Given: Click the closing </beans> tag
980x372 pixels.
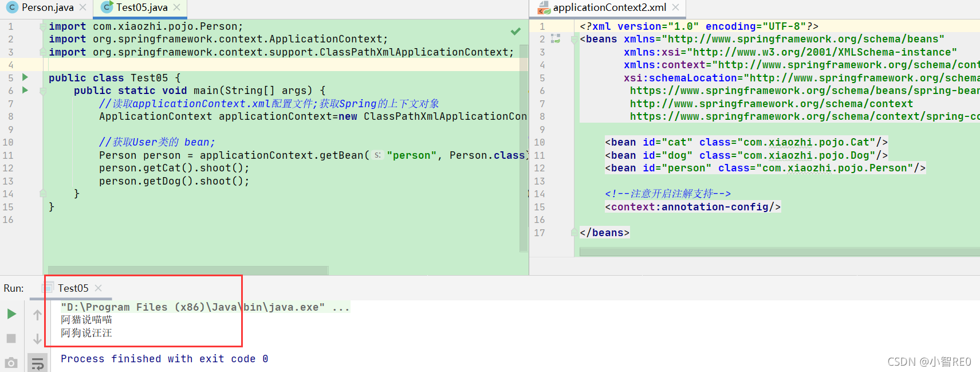Looking at the screenshot, I should click(x=604, y=233).
